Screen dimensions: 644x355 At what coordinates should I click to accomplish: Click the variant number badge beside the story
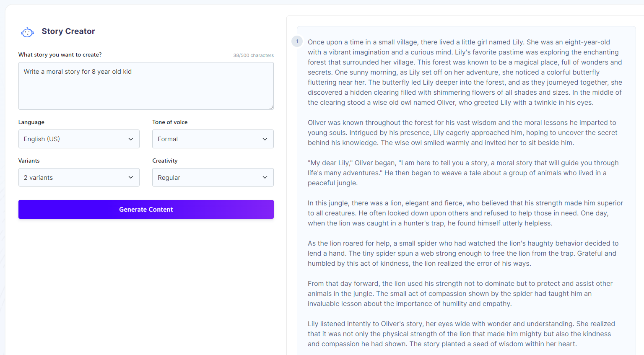(x=297, y=41)
